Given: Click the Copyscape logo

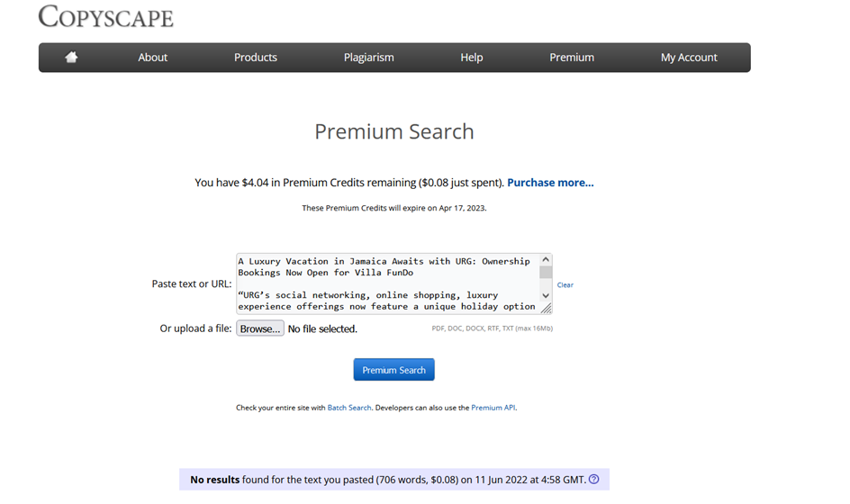Looking at the screenshot, I should coord(105,16).
